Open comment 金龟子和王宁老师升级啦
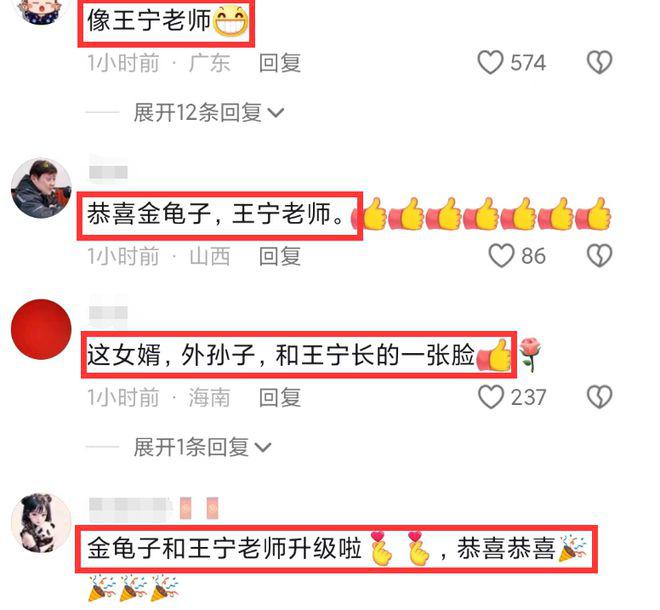This screenshot has height=610, width=660. point(336,549)
